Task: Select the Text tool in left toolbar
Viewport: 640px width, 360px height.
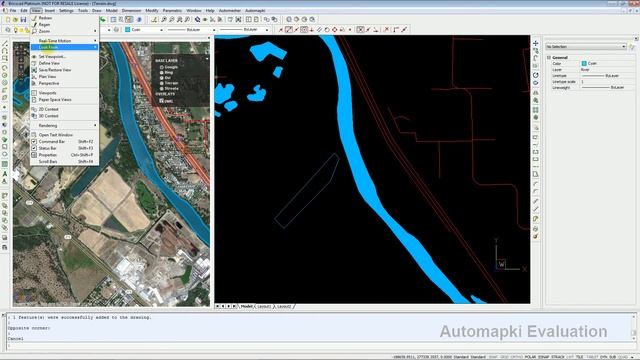Action: click(4, 174)
